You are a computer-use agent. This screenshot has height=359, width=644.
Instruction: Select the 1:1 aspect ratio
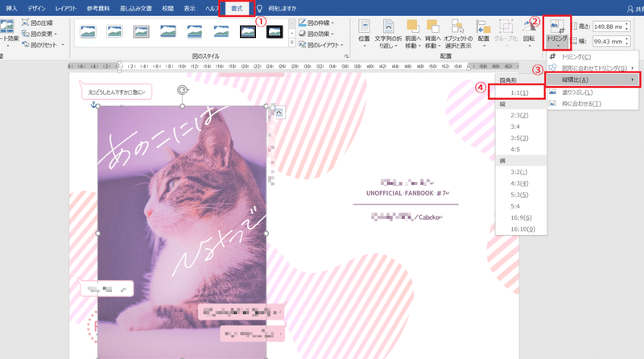coord(520,93)
